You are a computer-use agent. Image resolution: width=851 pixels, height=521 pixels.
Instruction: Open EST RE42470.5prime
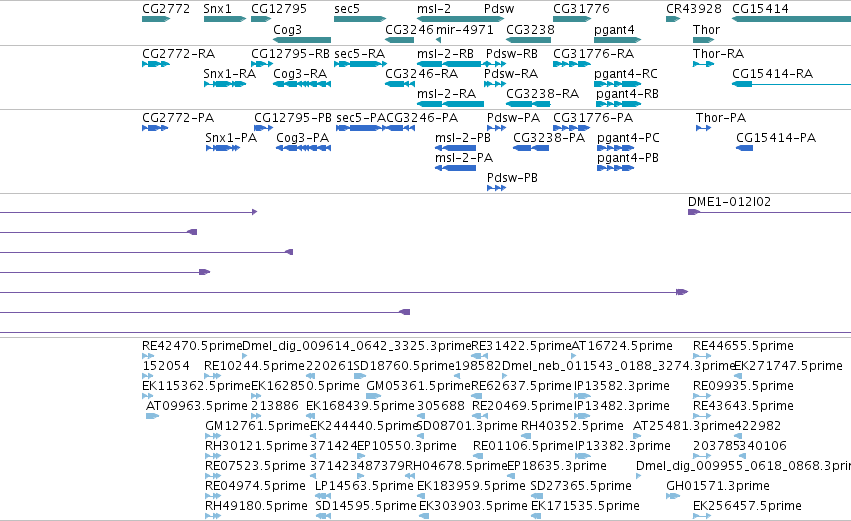[x=148, y=356]
